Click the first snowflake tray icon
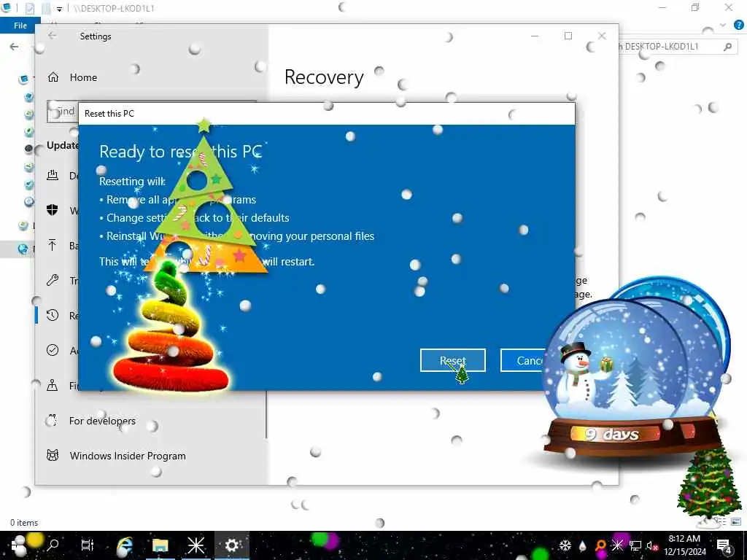Viewport: 747px width, 560px height. (565, 545)
